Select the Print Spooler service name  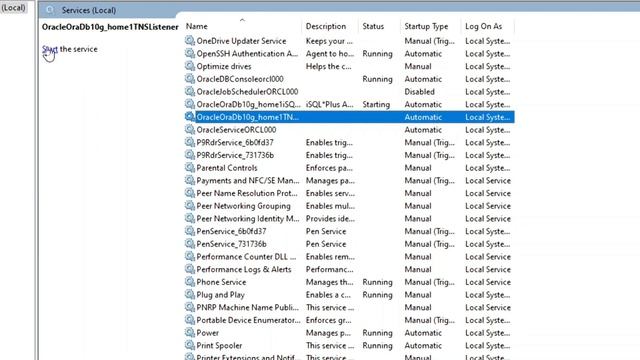click(219, 345)
